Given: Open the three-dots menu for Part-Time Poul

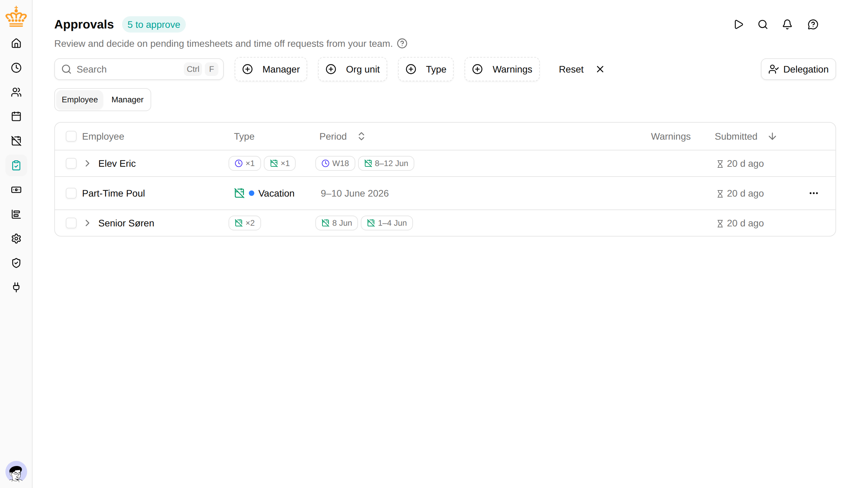Looking at the screenshot, I should tap(814, 193).
